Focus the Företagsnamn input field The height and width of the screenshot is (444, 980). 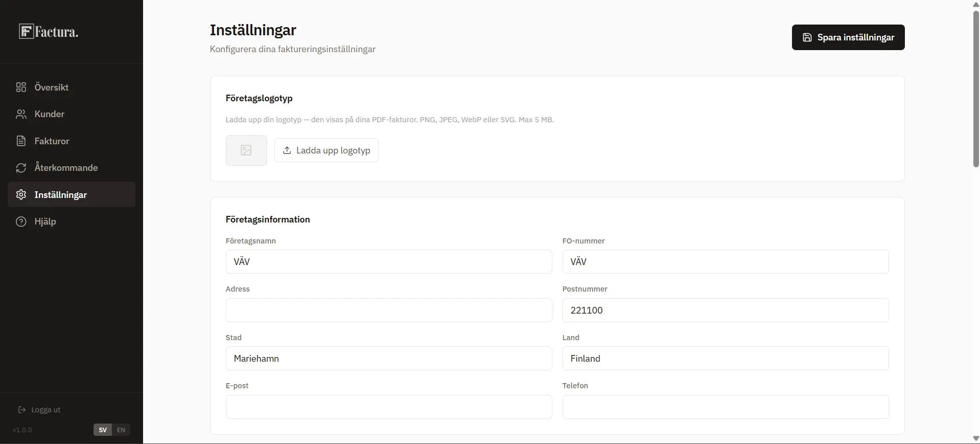point(388,262)
